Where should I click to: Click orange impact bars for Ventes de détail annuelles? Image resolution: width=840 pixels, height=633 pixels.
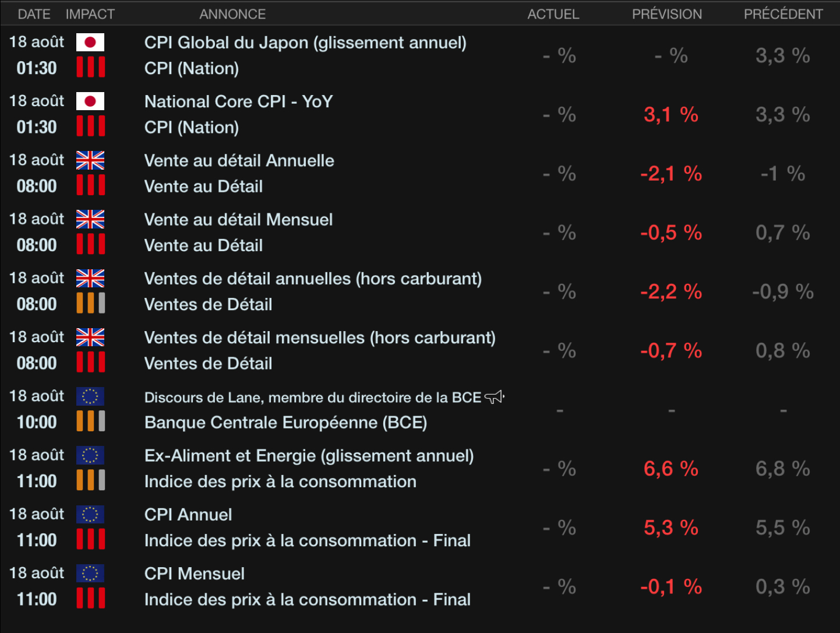tap(90, 303)
